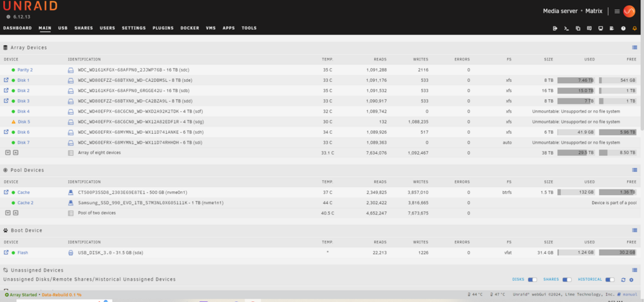This screenshot has height=302, width=644.
Task: Browse Disk 1 via its arrow icon
Action: tap(6, 80)
